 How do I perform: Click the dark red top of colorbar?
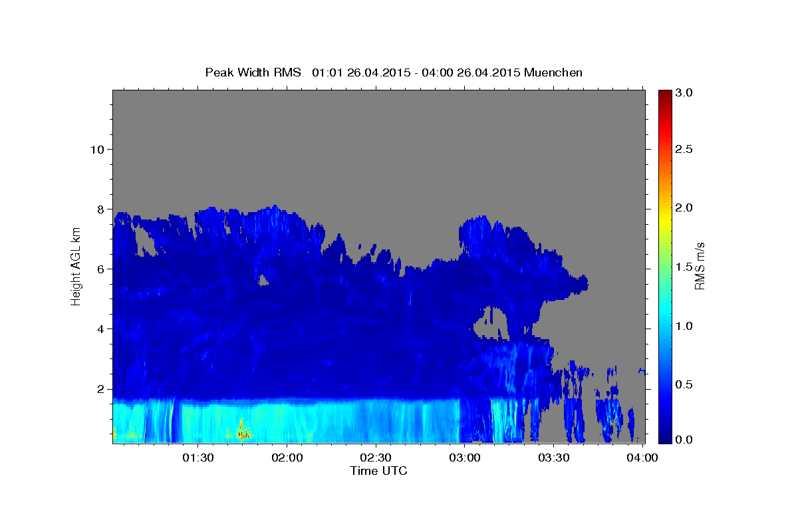click(x=664, y=94)
